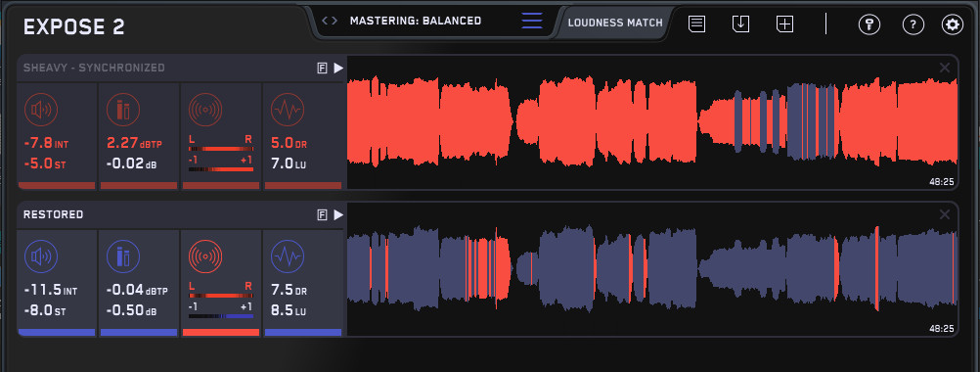Click Sheavy -1 to +1 phase meter

[x=221, y=163]
